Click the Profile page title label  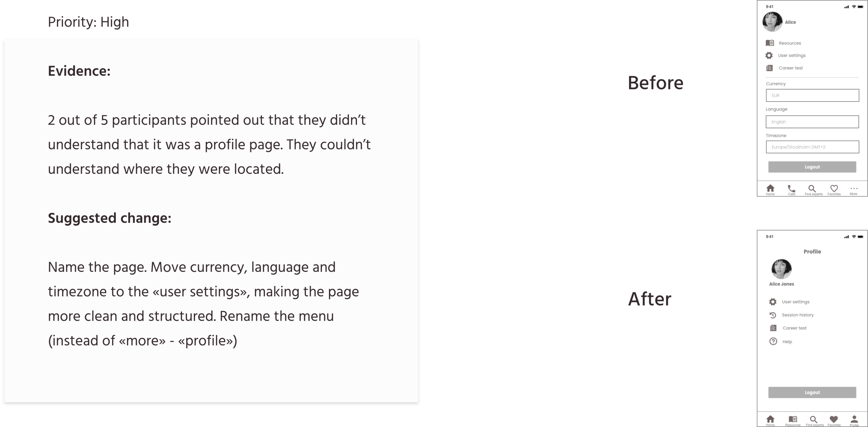click(x=813, y=252)
